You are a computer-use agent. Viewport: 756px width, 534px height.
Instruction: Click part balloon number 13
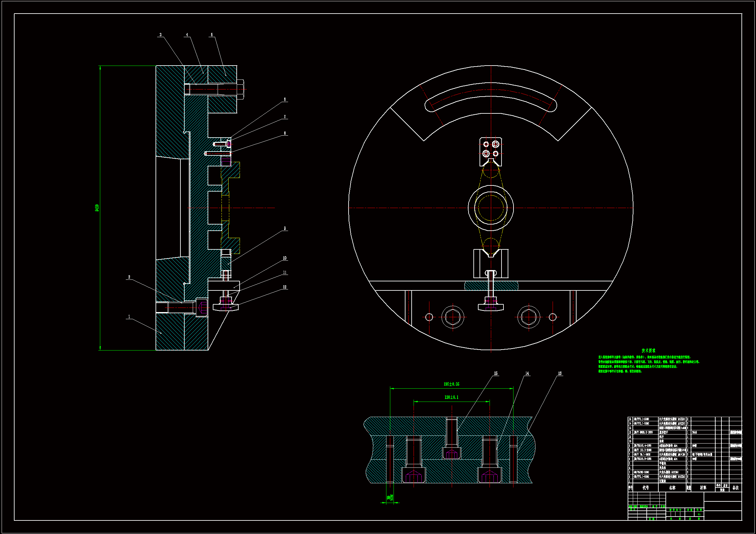(x=560, y=373)
